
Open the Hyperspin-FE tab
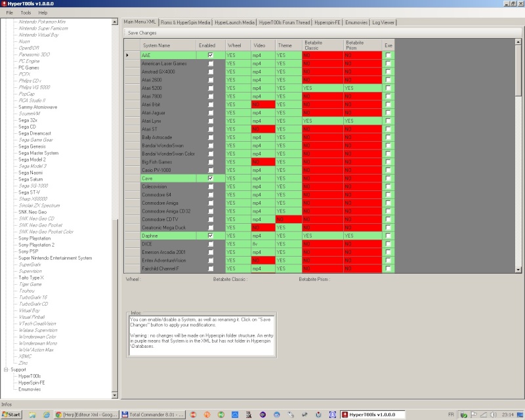click(x=327, y=22)
